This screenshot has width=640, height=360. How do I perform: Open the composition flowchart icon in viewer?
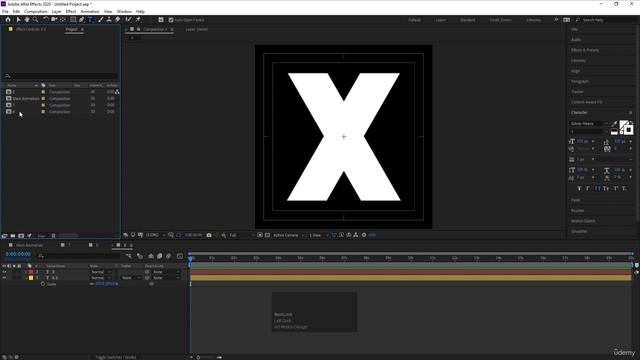pos(356,235)
